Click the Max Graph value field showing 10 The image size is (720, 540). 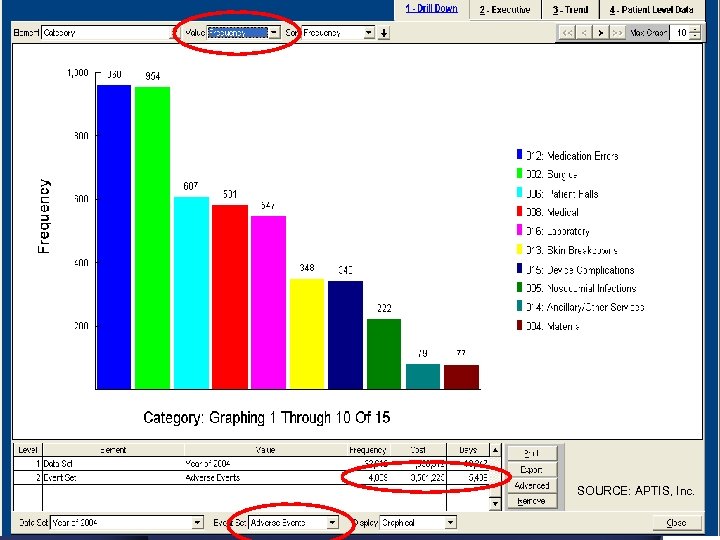pos(680,33)
